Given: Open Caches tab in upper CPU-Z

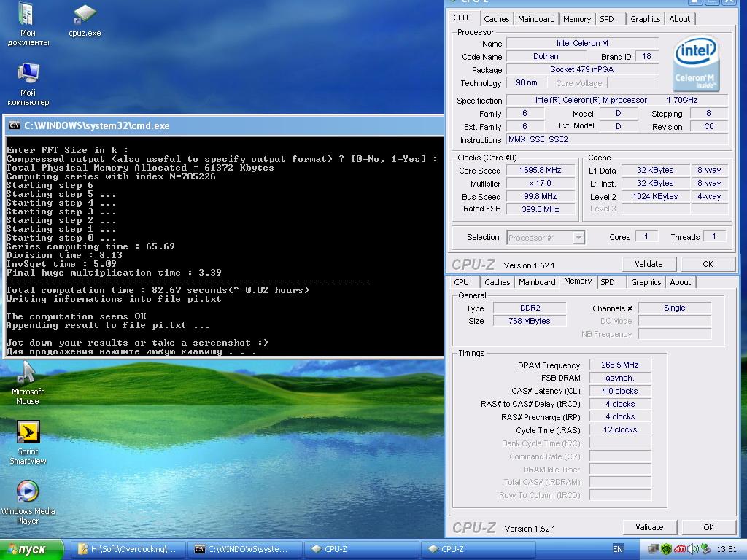Looking at the screenshot, I should (496, 19).
